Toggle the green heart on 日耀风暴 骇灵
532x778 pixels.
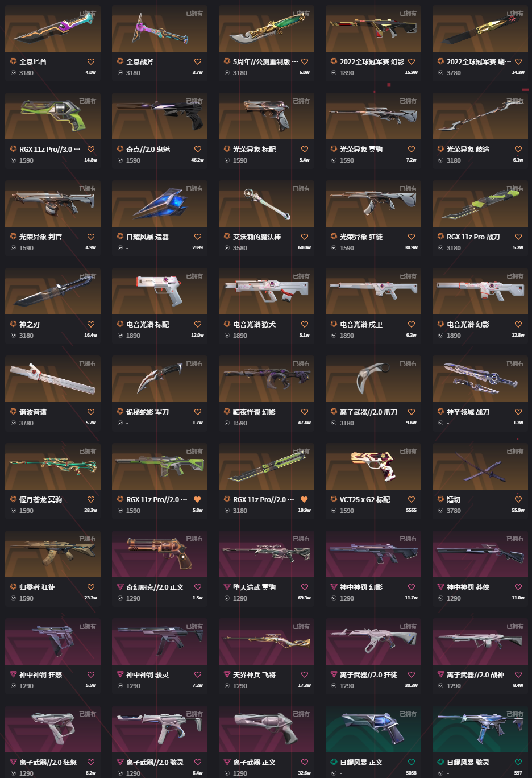point(518,762)
